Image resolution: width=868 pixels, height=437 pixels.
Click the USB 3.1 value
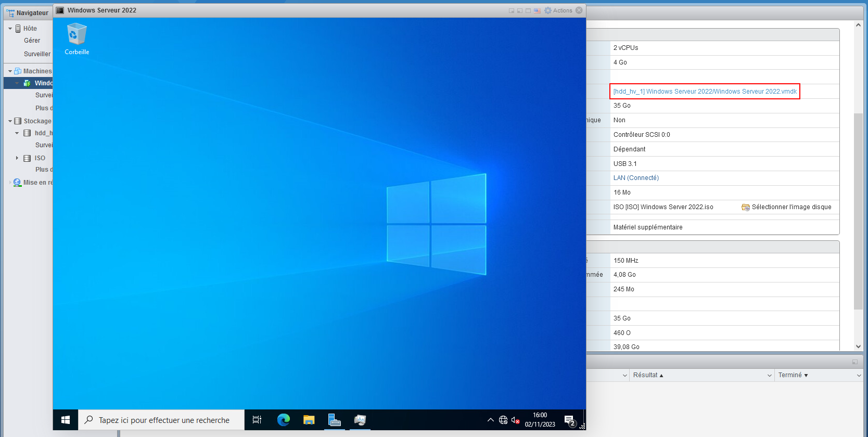pos(625,164)
